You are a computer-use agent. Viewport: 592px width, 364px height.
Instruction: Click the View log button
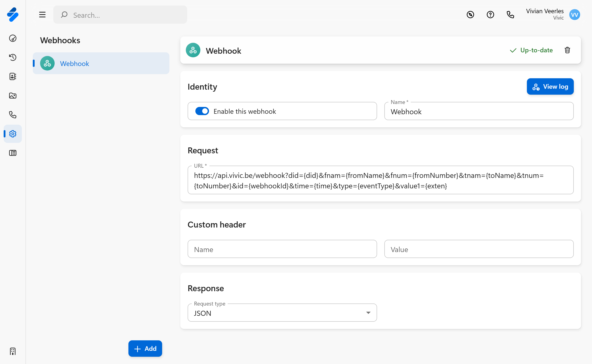(x=550, y=86)
